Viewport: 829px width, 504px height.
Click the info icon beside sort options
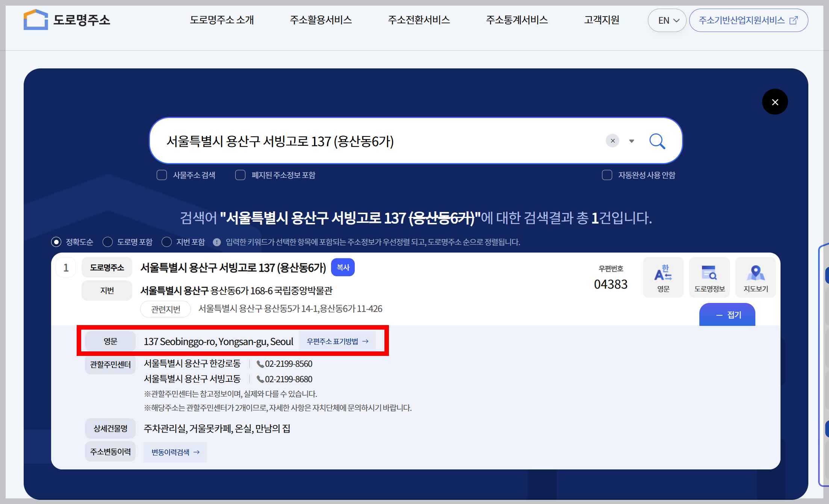click(x=217, y=242)
